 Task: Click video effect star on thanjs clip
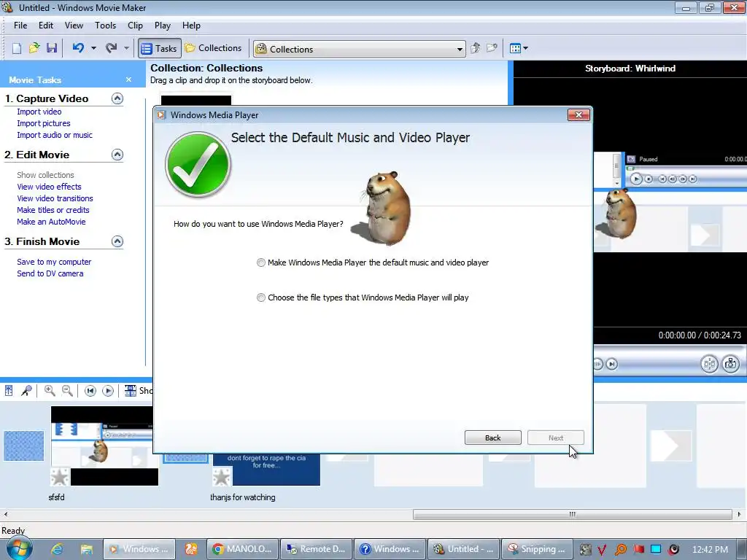tap(222, 477)
